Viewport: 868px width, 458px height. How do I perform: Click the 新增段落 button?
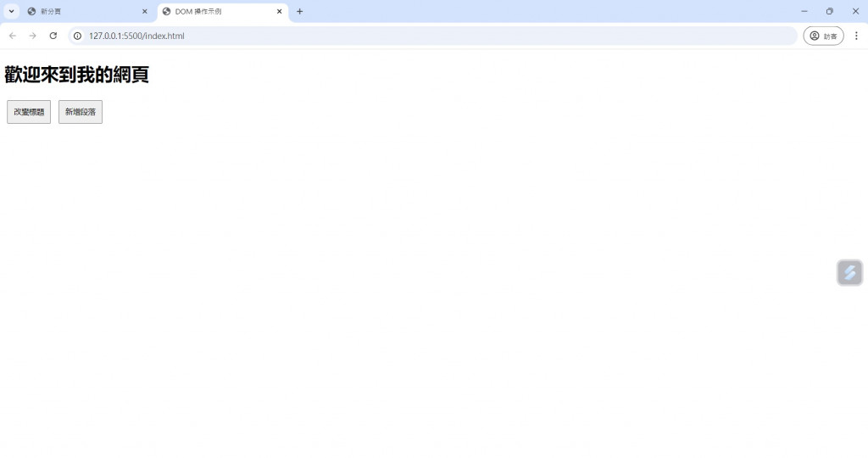pyautogui.click(x=81, y=112)
